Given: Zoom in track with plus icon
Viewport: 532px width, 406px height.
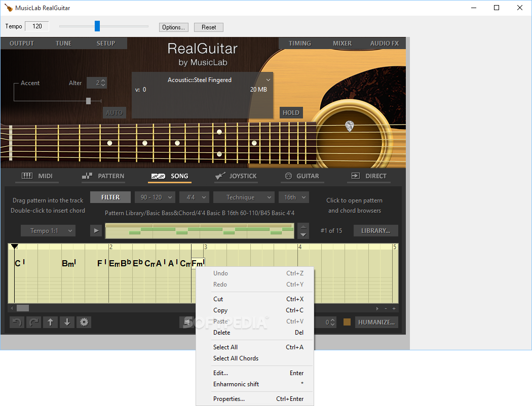Looking at the screenshot, I should 394,308.
